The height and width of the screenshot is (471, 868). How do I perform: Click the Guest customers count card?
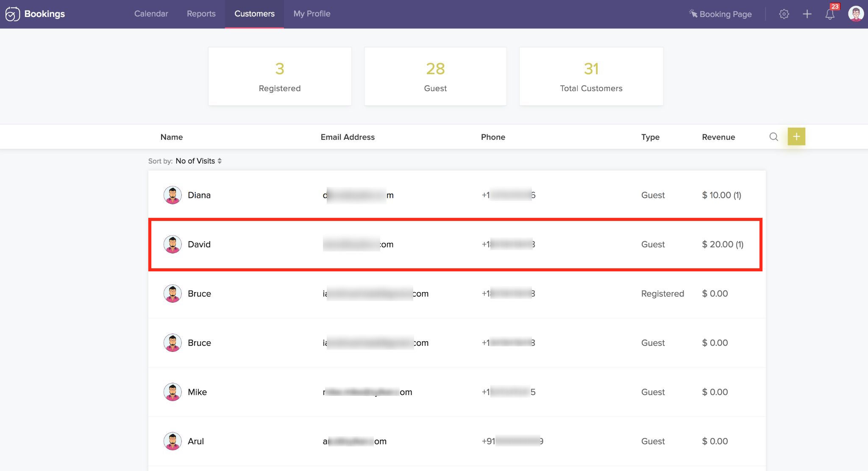(435, 76)
